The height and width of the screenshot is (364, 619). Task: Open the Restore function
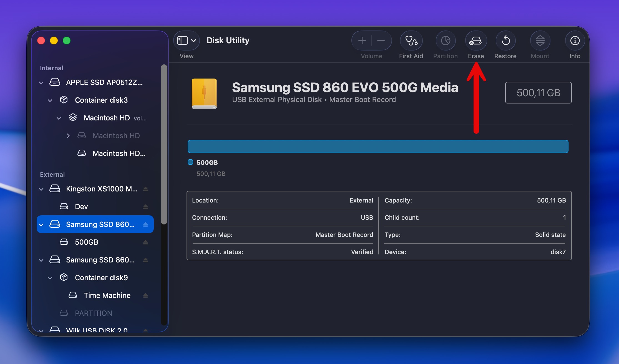[x=505, y=41]
